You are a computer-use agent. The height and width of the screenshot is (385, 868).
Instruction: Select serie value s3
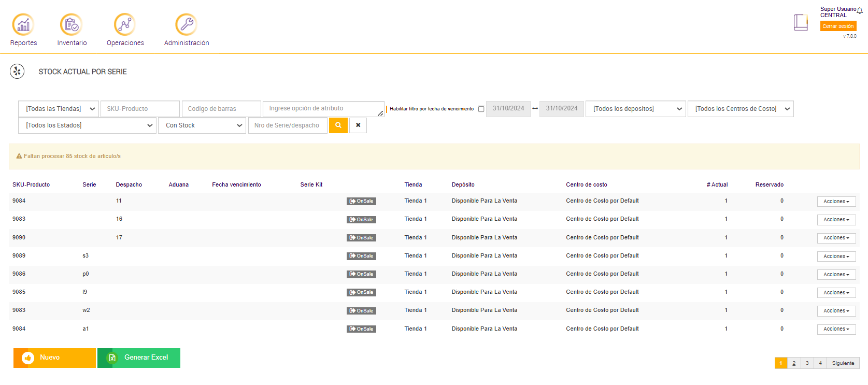click(x=86, y=256)
